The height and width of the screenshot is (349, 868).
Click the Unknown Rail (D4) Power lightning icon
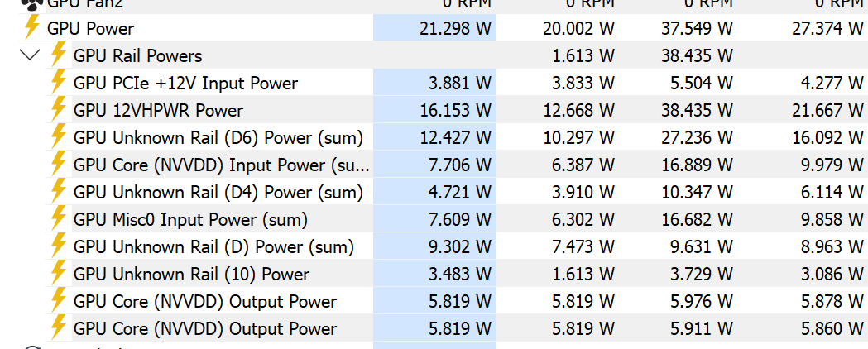[58, 192]
